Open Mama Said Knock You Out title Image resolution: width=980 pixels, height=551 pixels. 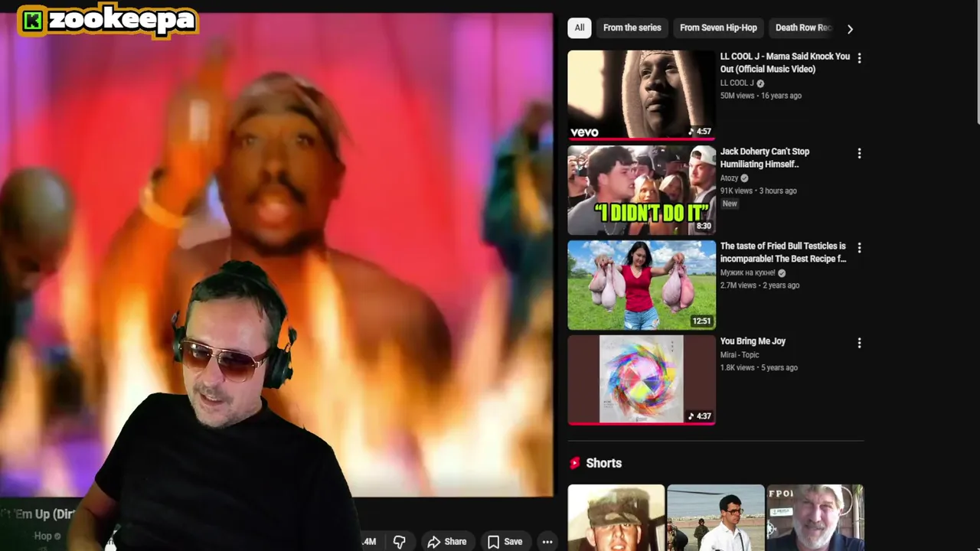point(785,63)
